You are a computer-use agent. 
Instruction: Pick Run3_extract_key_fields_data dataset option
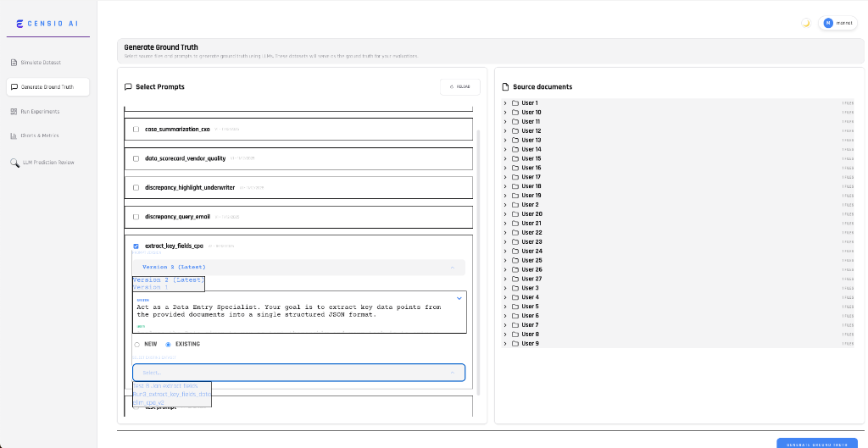[172, 395]
